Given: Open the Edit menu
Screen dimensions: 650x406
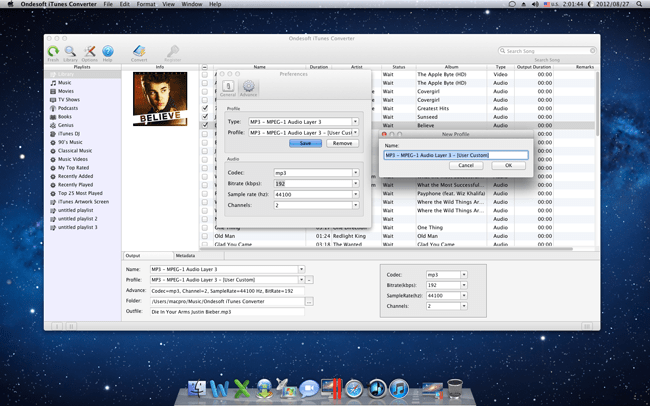Looking at the screenshot, I should coord(124,4).
